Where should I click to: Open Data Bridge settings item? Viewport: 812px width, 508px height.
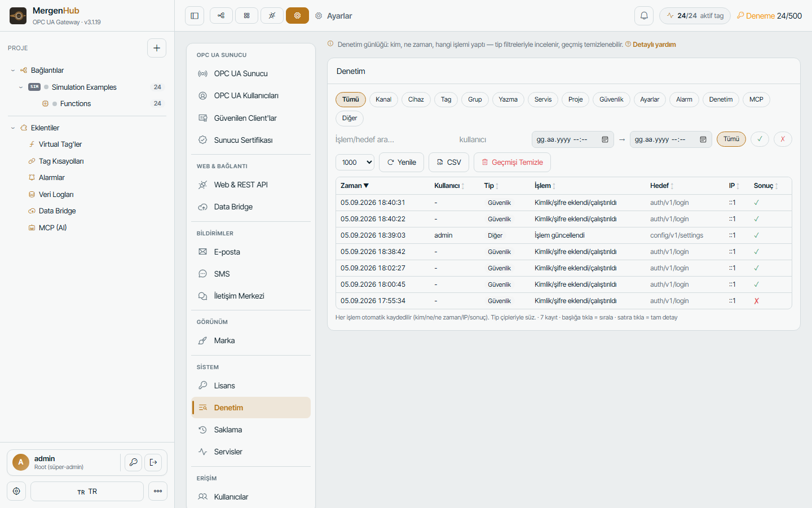(x=251, y=207)
